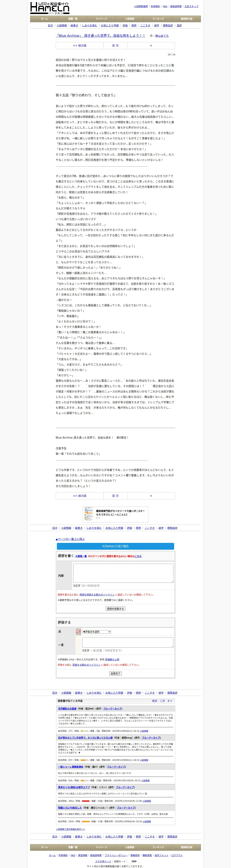Click 投票完了 button
Image resolution: width=231 pixels, height=868 pixels.
pyautogui.click(x=115, y=674)
